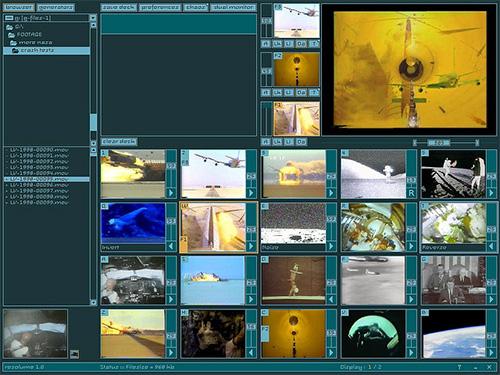Clear the deck with clear deck
The height and width of the screenshot is (375, 500).
pyautogui.click(x=119, y=142)
